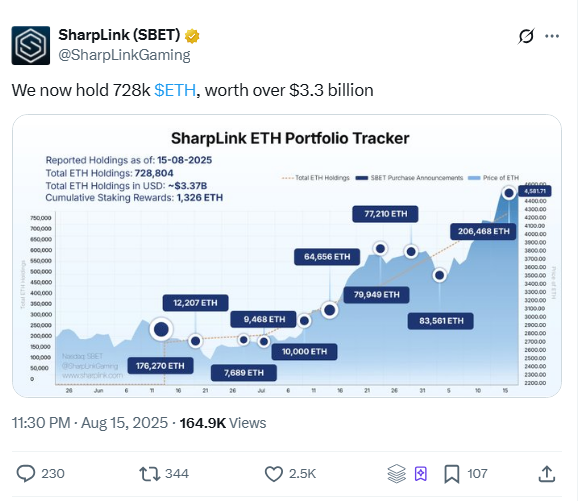Click the 206,468 ETH label in chart
The image size is (578, 501).
tap(483, 232)
